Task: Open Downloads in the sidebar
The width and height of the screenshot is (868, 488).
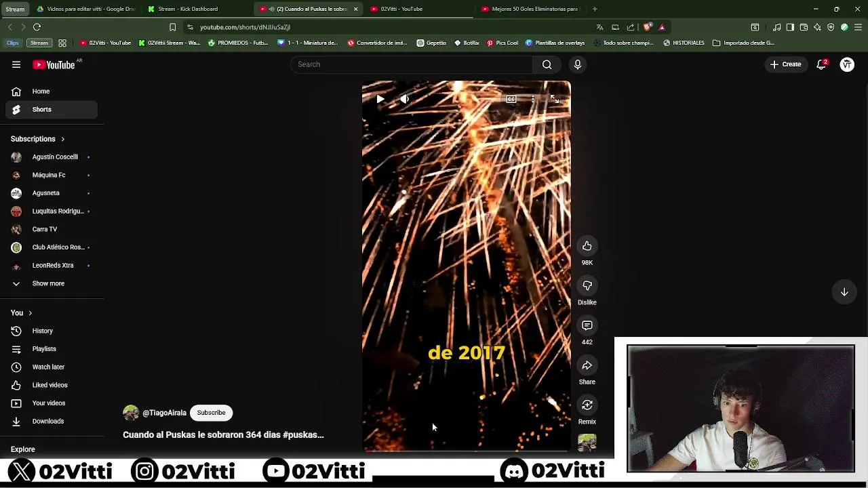Action: pyautogui.click(x=52, y=421)
